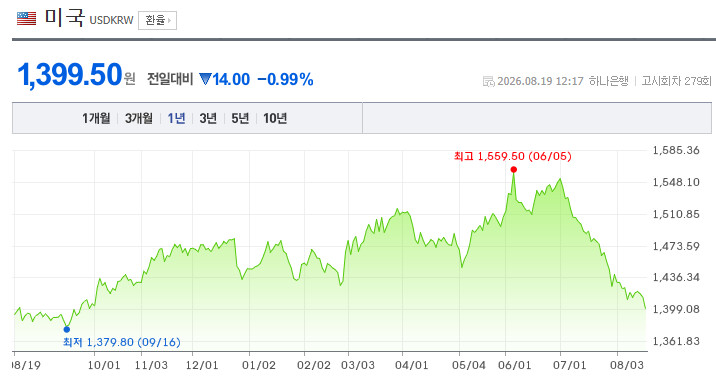Click the US flag icon

click(x=26, y=18)
